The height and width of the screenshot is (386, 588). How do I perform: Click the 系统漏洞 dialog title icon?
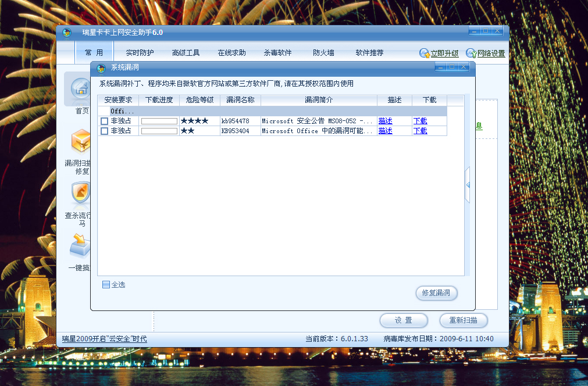point(101,68)
